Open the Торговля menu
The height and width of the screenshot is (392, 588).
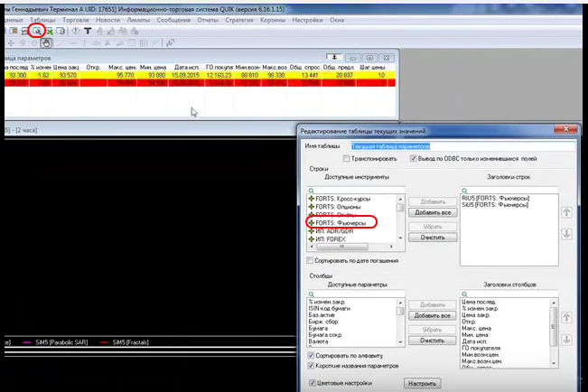click(76, 20)
